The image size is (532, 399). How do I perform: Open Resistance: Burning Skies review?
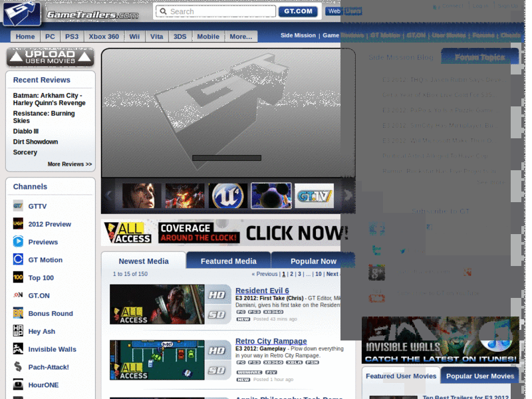44,117
